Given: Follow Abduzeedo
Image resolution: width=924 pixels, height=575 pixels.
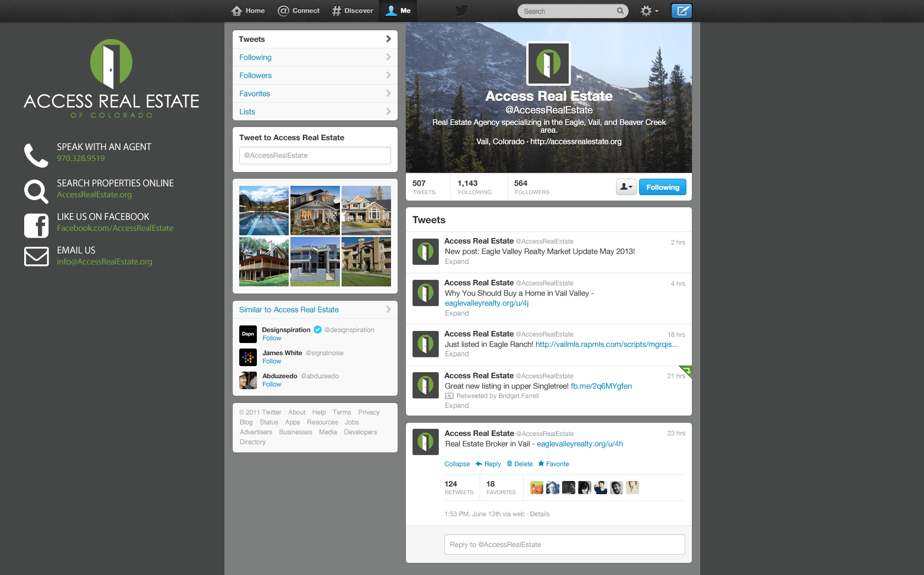Looking at the screenshot, I should 272,384.
